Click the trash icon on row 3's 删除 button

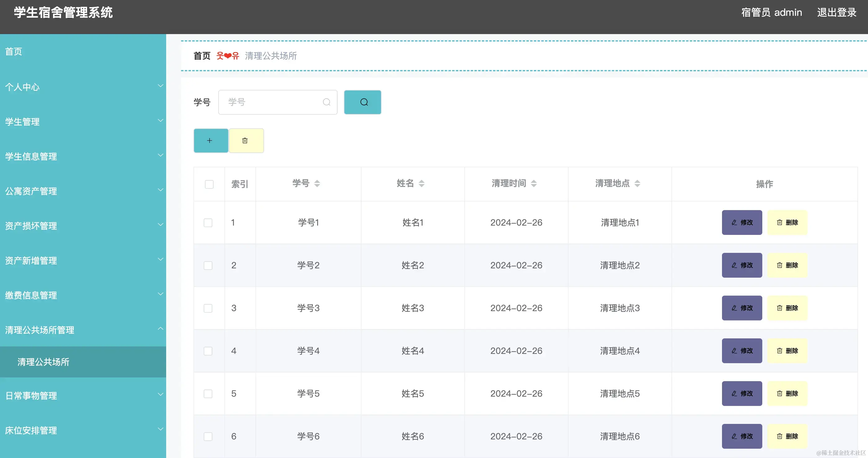pos(779,308)
